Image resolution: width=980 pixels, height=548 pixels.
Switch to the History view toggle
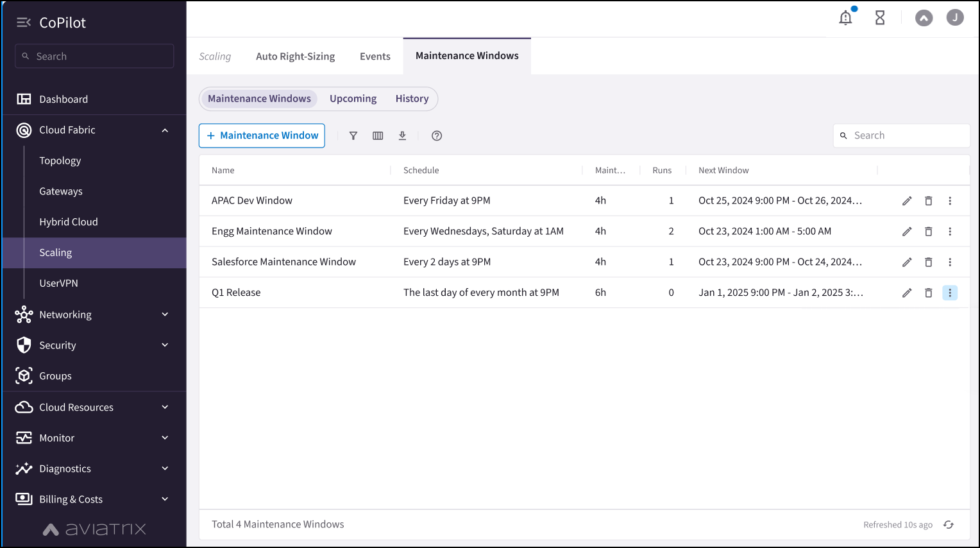coord(412,98)
